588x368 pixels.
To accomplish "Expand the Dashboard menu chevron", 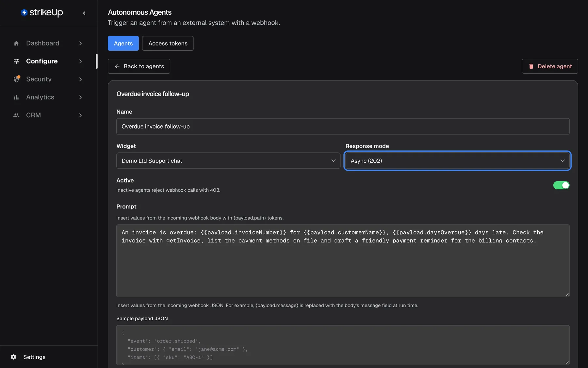I will coord(80,43).
